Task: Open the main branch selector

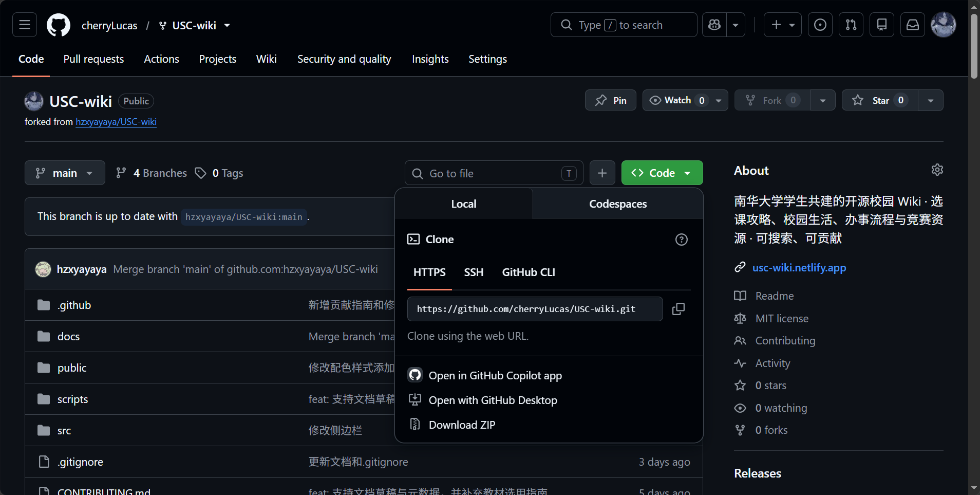Action: click(65, 173)
